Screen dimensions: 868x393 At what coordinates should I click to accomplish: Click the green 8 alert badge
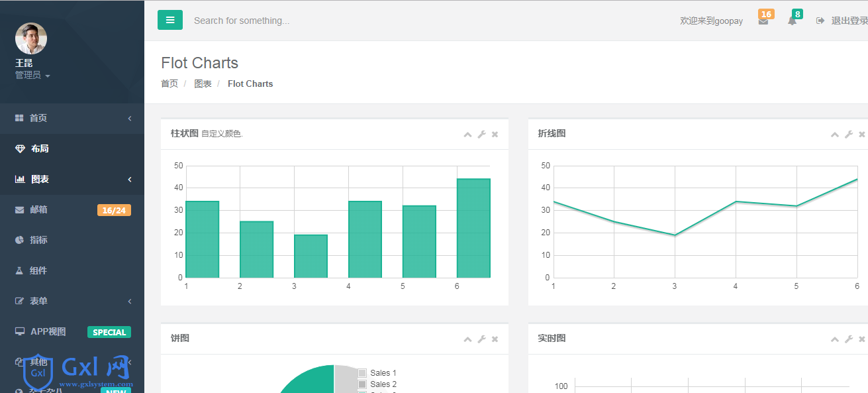pyautogui.click(x=797, y=14)
